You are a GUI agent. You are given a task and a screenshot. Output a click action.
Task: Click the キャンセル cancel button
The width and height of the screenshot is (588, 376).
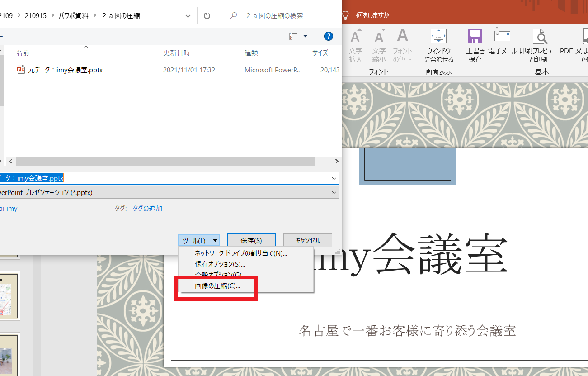pos(307,241)
